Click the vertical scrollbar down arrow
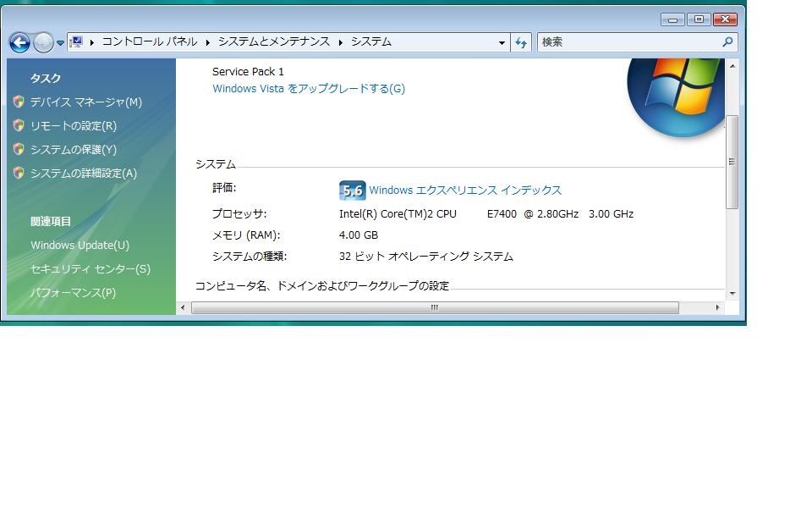Viewport: 812px width, 508px height. pos(732,294)
